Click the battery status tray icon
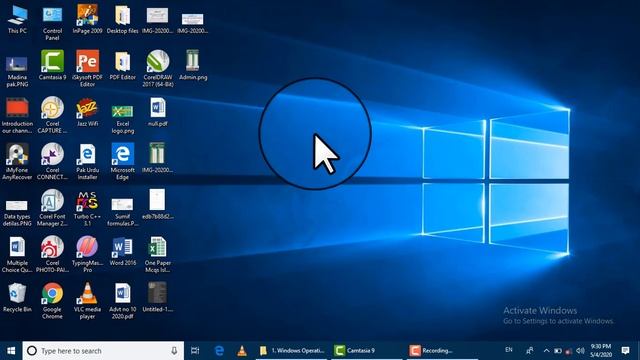The height and width of the screenshot is (360, 640). [558, 351]
